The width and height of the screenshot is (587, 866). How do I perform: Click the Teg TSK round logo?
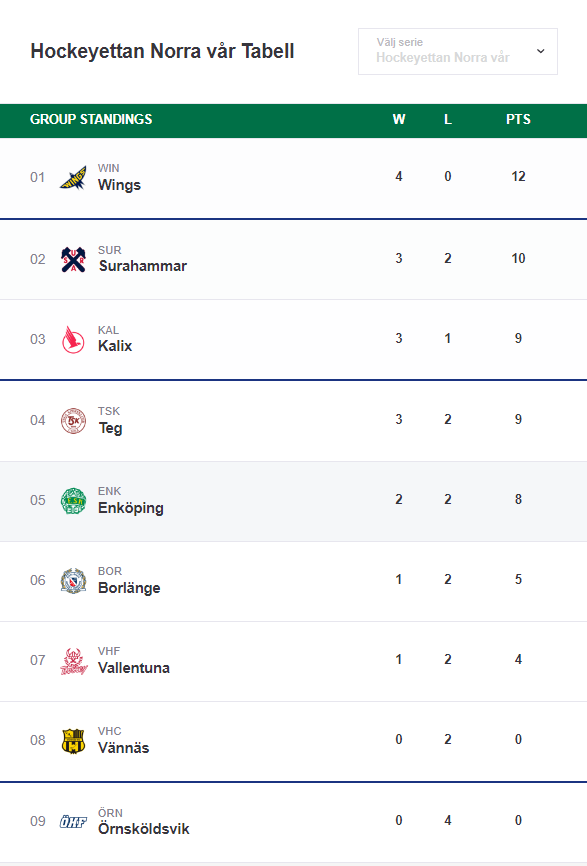pos(73,420)
